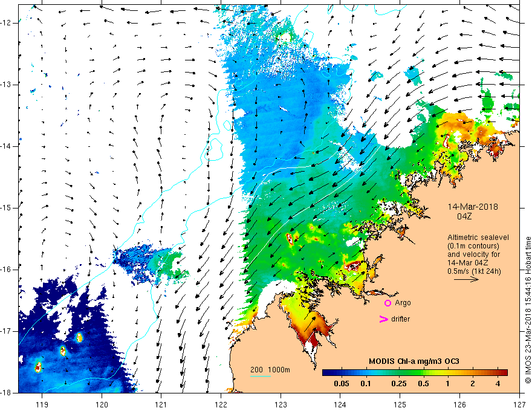Click the '-17' latitude axis label

pos(7,331)
